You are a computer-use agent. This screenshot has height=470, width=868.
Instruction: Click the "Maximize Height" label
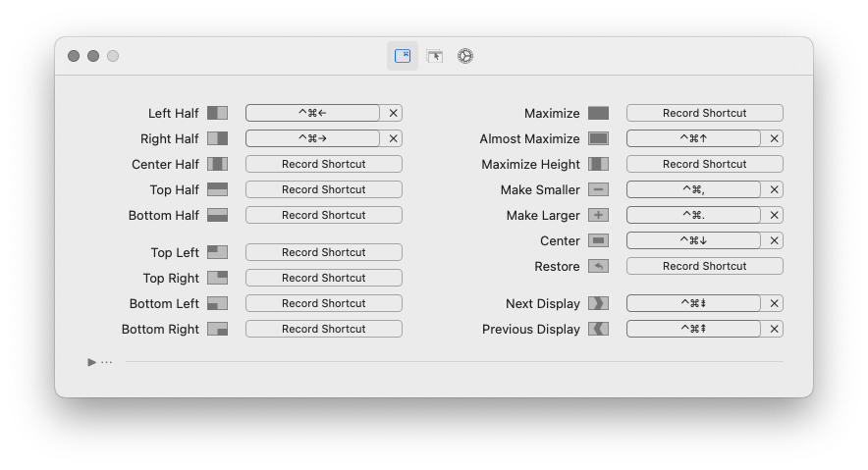[531, 164]
